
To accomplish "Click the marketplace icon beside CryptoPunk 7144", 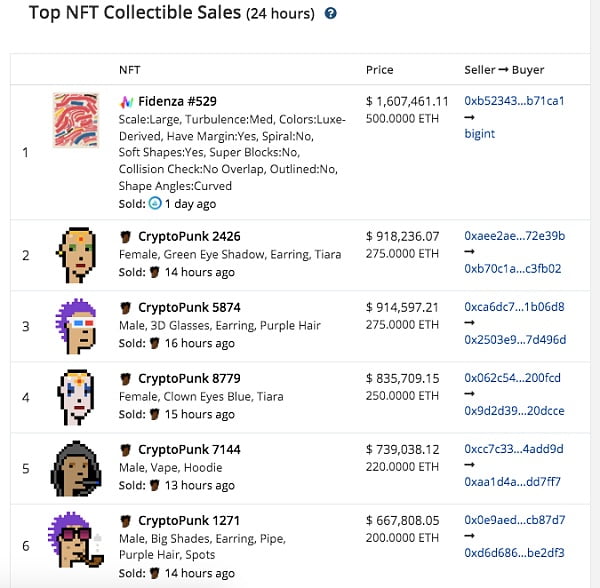I will tap(126, 450).
